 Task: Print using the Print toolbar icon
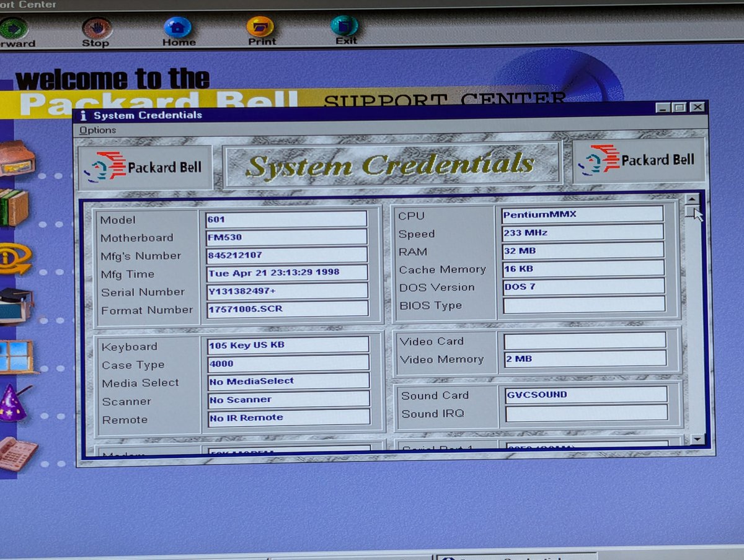click(x=260, y=27)
